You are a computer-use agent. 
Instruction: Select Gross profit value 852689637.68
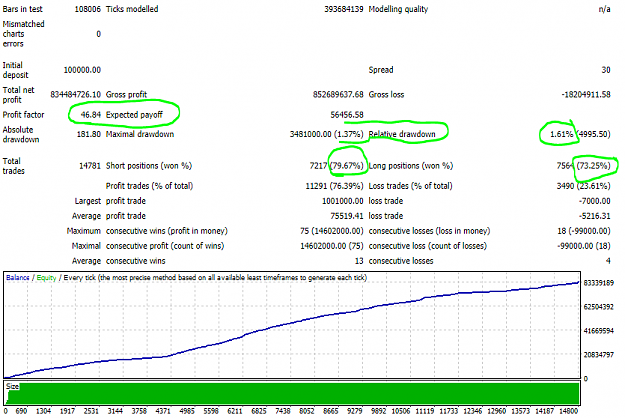click(x=338, y=95)
